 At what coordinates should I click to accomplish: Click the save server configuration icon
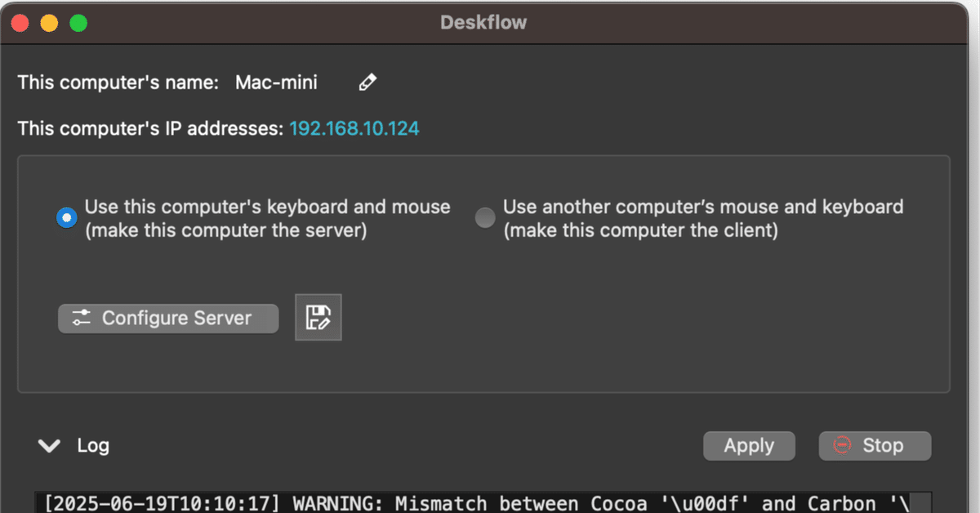(x=318, y=317)
